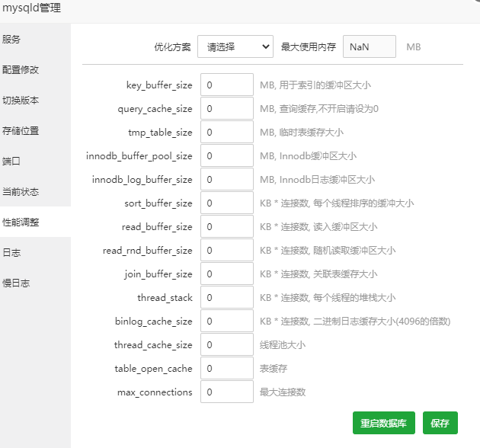
Task: Select the thread_cache_size input
Action: click(x=227, y=344)
